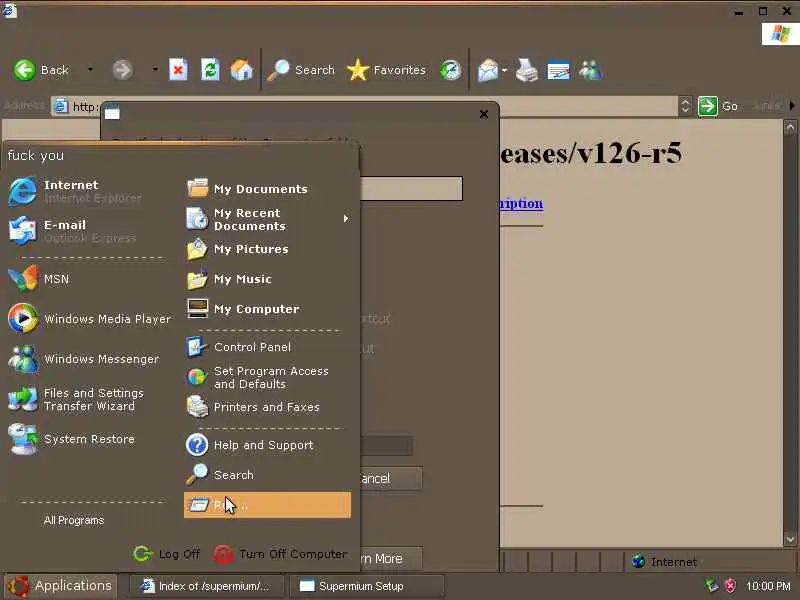
Task: Expand the Links toolbar chevron
Action: click(792, 106)
